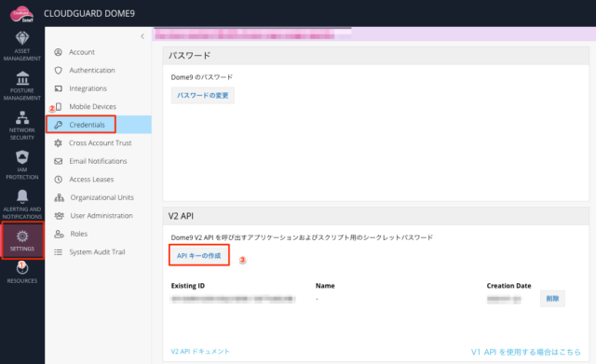Open Alerting and Notifications bell icon
This screenshot has width=596, height=364.
[x=22, y=196]
